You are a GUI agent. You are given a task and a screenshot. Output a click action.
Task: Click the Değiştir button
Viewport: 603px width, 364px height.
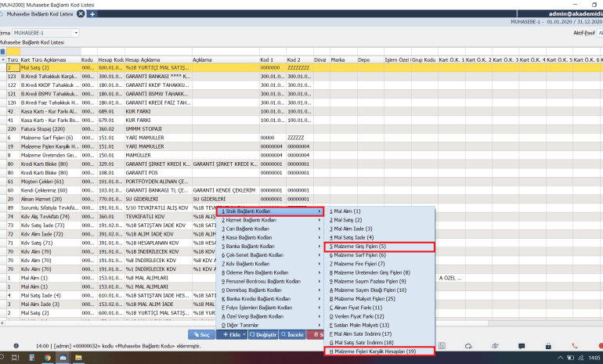[263, 335]
